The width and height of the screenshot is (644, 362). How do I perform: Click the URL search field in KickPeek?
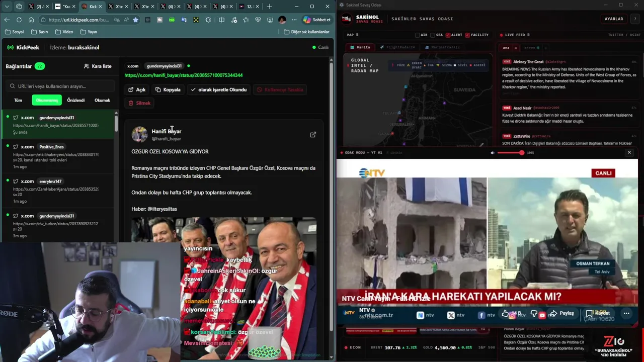[59, 86]
